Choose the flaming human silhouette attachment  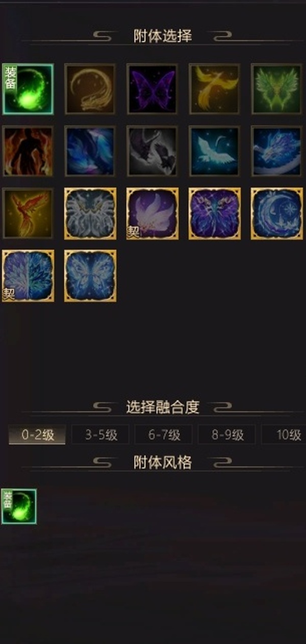pyautogui.click(x=28, y=151)
